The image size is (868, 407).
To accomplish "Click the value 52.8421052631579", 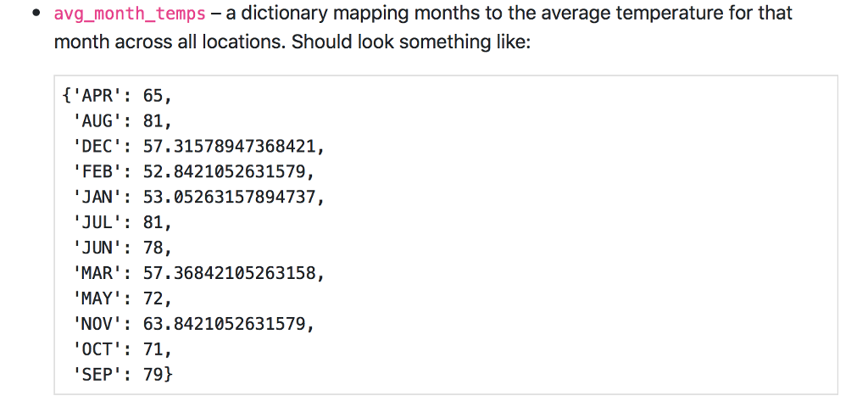I will tap(224, 171).
